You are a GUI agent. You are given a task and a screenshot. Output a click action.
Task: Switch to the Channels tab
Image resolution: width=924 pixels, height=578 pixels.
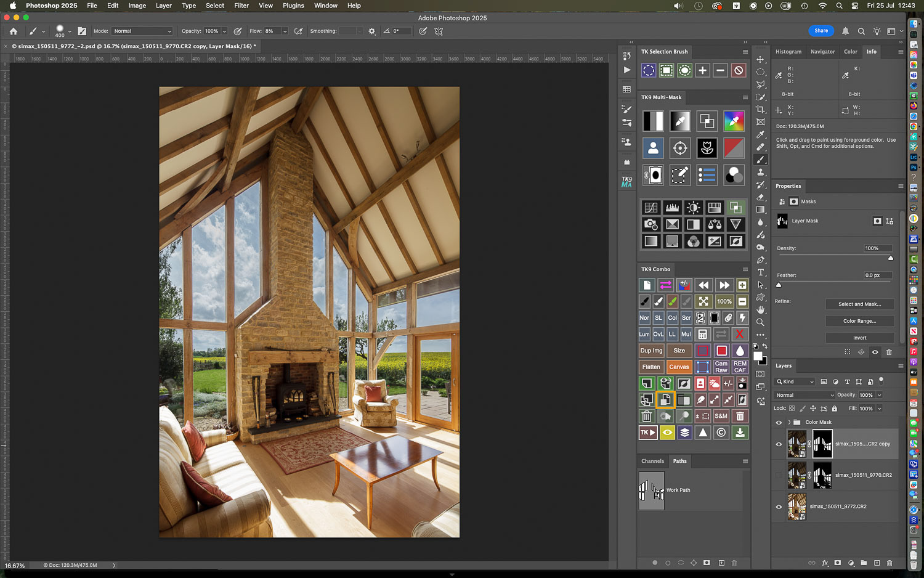pyautogui.click(x=652, y=461)
